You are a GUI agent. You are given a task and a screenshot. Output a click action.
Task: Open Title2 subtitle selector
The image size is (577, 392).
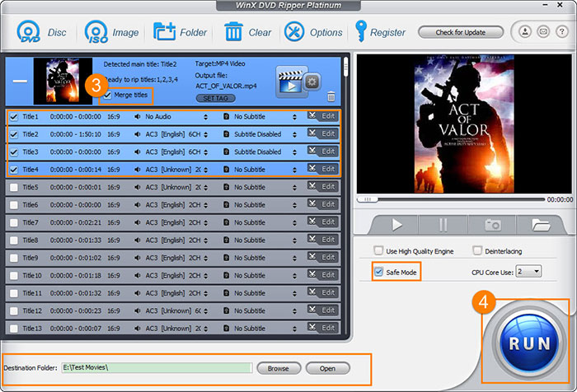[294, 134]
